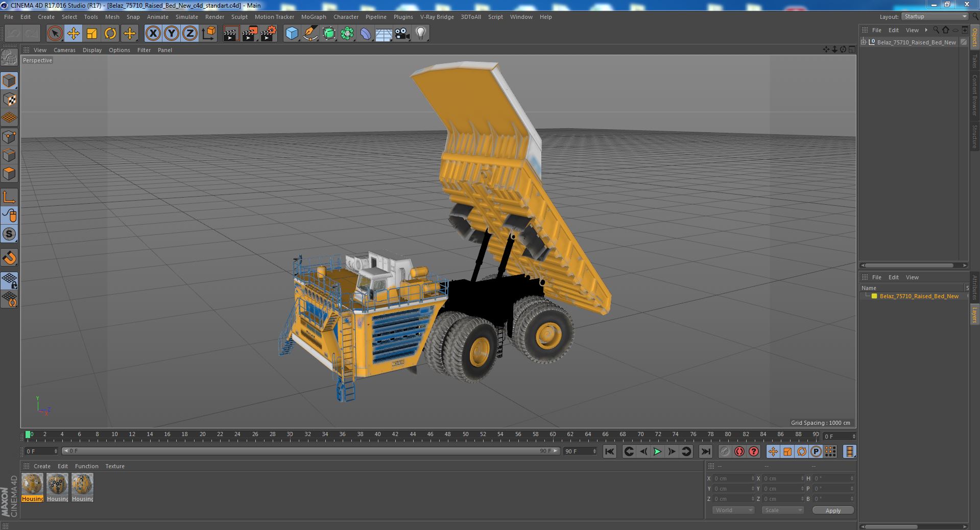Open MoGraph array generator icon
Screen dimensions: 980x530
point(347,34)
